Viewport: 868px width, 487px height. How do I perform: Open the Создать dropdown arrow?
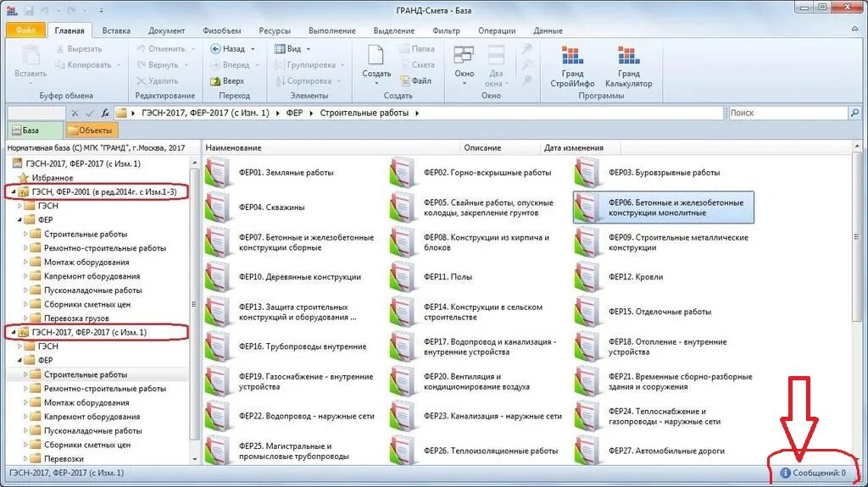(x=376, y=83)
